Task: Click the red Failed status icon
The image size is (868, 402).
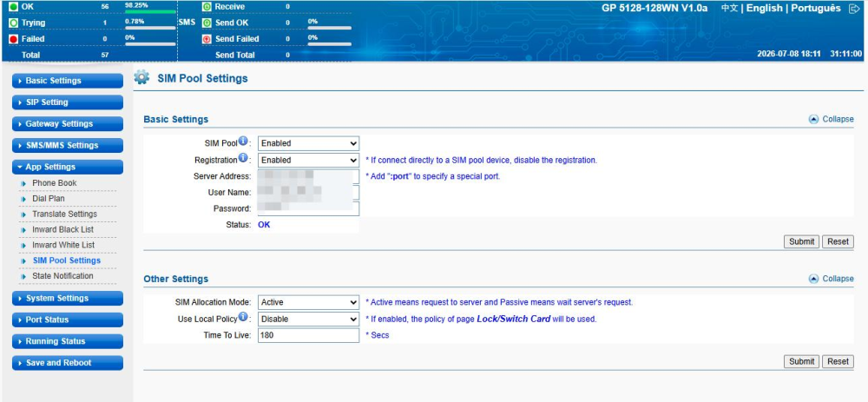Action: [13, 39]
